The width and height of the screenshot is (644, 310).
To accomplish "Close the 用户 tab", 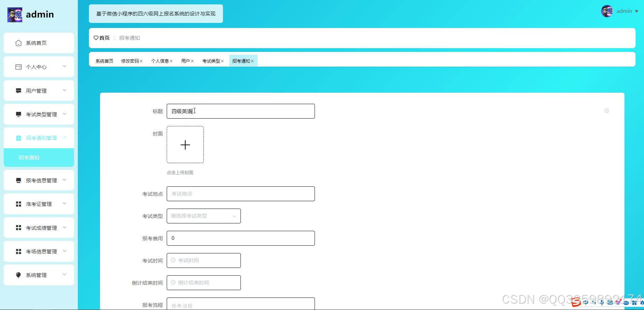I will [192, 61].
